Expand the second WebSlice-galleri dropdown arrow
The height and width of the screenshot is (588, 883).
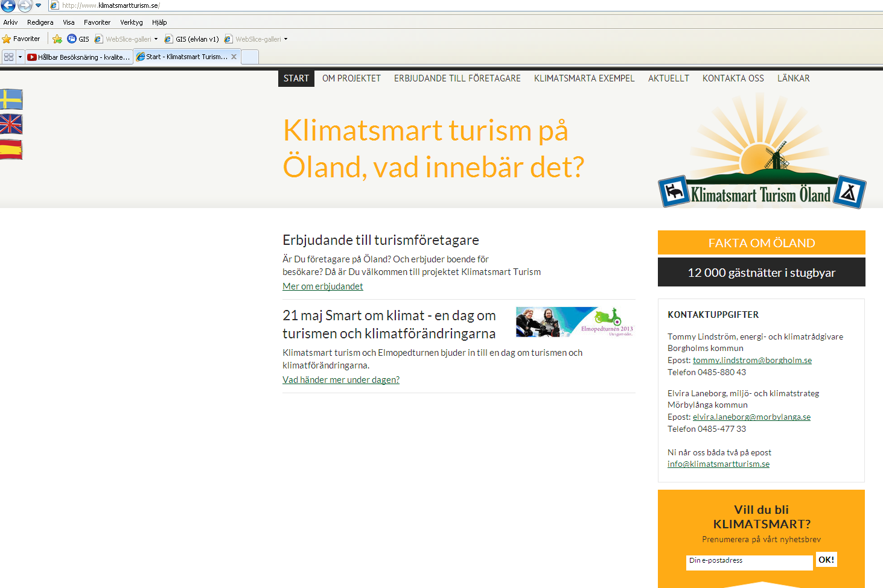285,39
